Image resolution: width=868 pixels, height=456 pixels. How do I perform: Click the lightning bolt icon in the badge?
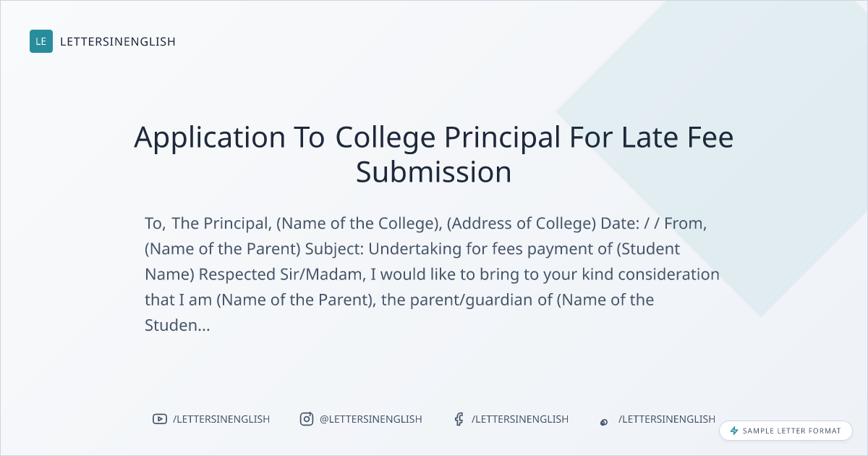733,431
